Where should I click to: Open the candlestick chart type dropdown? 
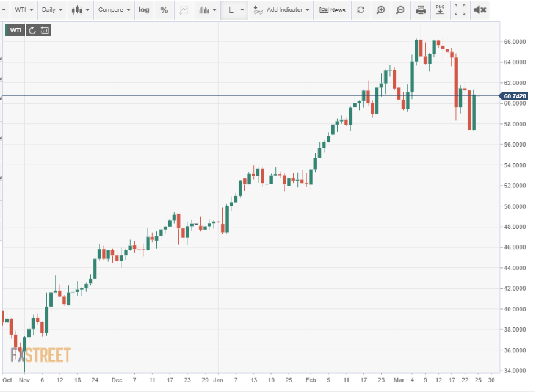pyautogui.click(x=81, y=10)
